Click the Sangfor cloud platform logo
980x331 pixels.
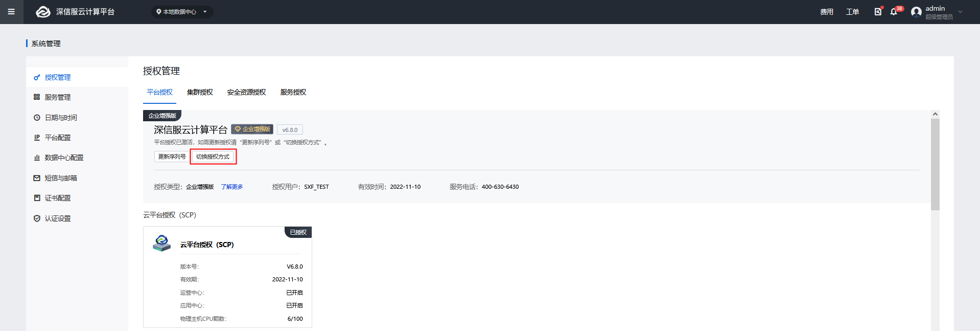43,12
